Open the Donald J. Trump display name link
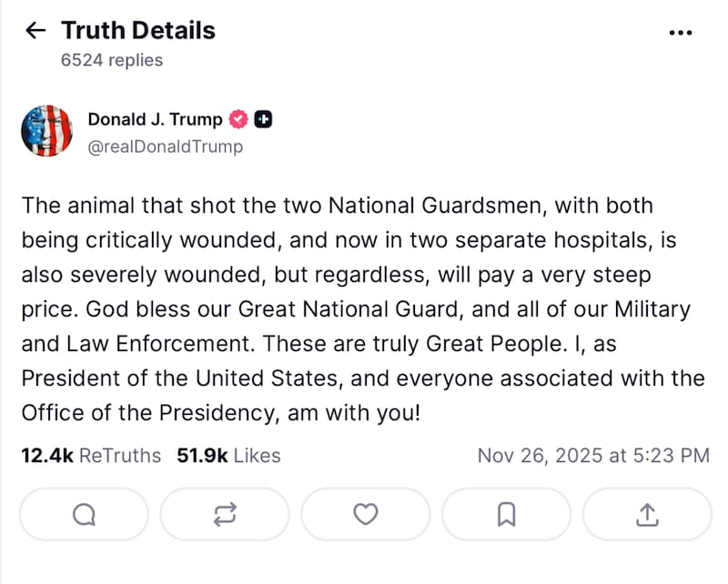 click(155, 119)
